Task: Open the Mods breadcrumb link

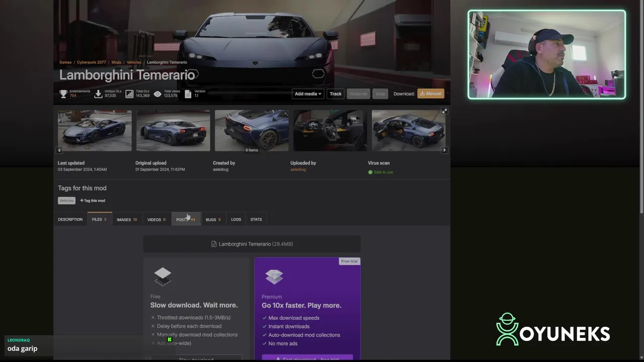Action: pos(116,62)
